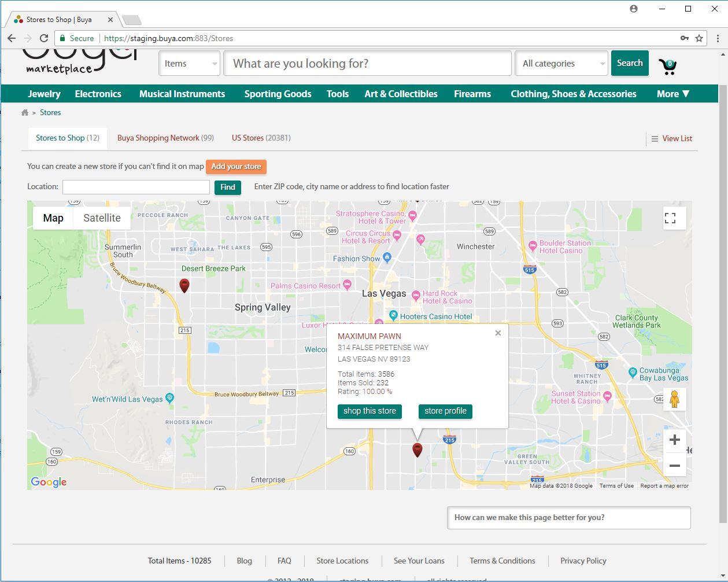Click the Stores breadcrumb link
728x582 pixels.
pyautogui.click(x=50, y=113)
